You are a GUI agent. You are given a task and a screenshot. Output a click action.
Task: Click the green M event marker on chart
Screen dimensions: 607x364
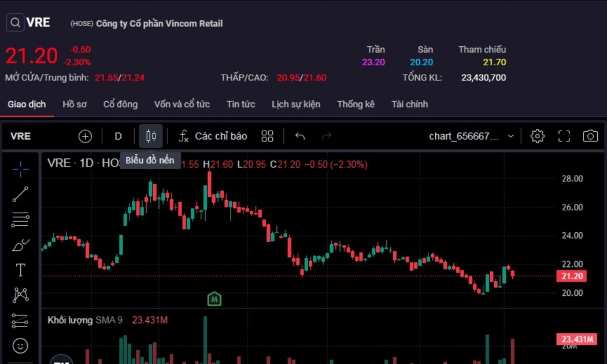click(x=214, y=299)
